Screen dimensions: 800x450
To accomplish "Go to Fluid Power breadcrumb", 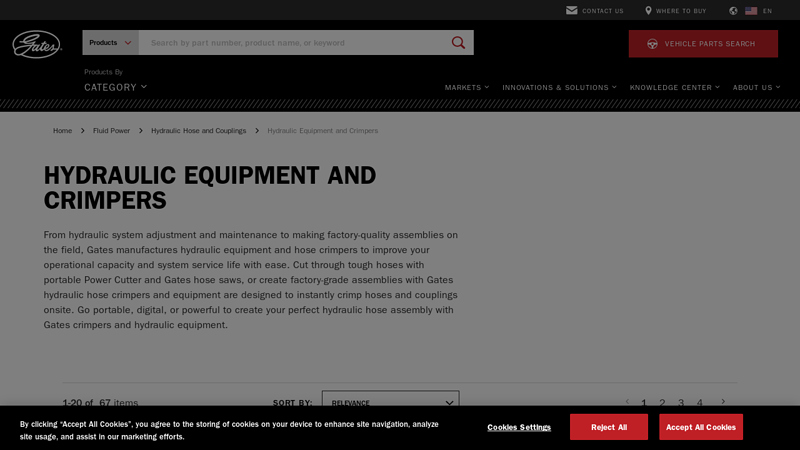I will pyautogui.click(x=111, y=131).
